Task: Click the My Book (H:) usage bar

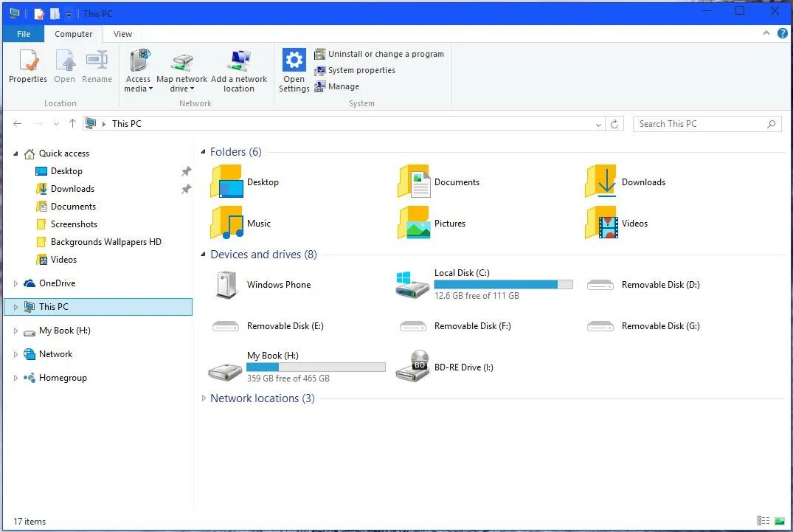Action: pos(316,367)
